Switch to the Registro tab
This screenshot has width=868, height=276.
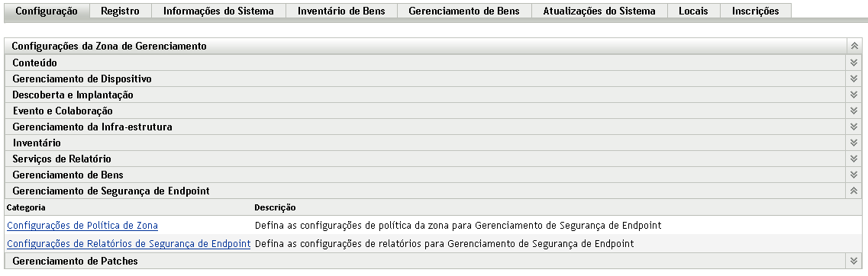(120, 11)
